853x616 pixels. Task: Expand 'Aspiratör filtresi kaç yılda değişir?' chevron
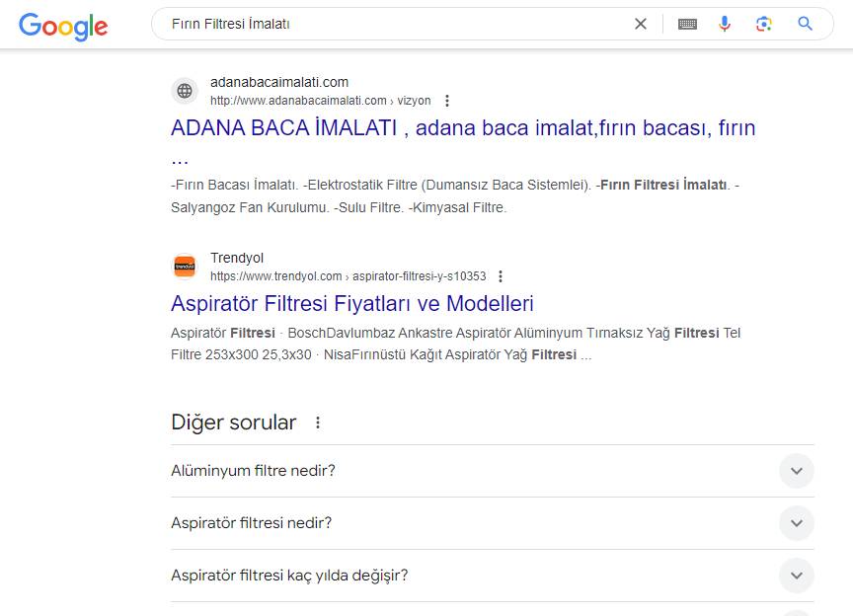click(796, 576)
